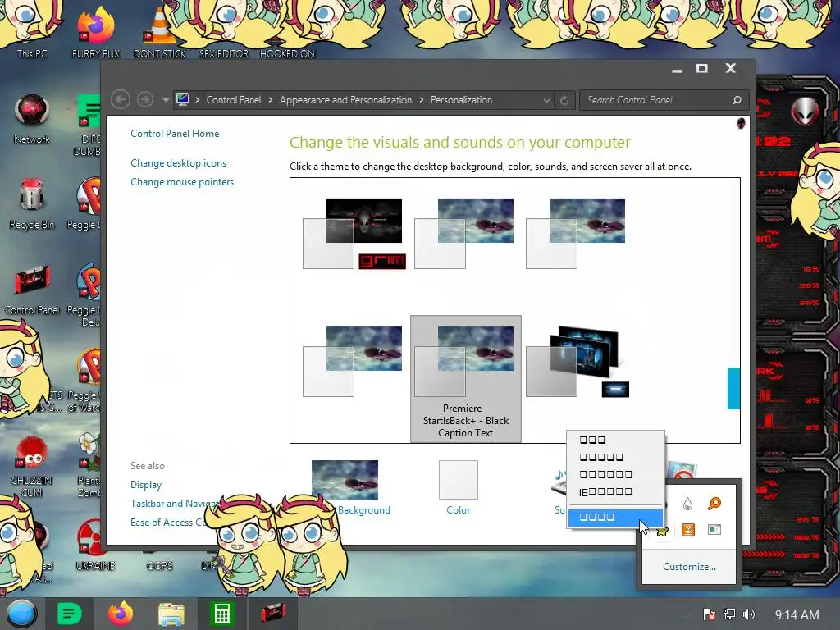The height and width of the screenshot is (630, 840).
Task: Click the blue theme list scrollbar thumb
Action: point(733,388)
